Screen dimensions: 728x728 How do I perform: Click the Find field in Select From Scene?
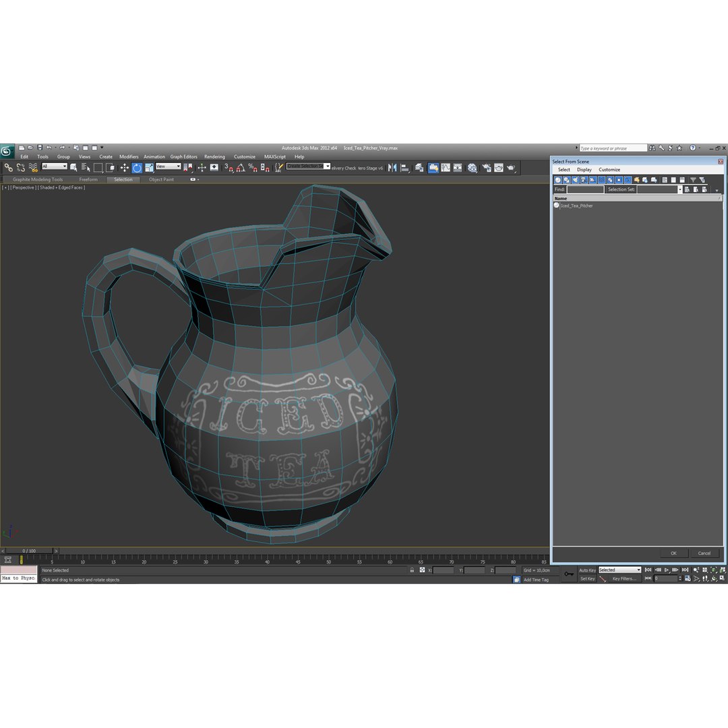[x=585, y=189]
